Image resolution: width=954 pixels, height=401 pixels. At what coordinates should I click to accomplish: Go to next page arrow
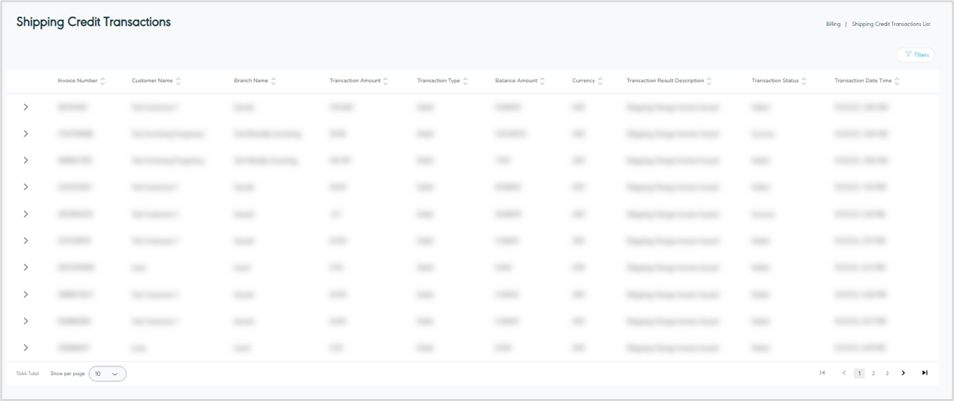click(903, 373)
